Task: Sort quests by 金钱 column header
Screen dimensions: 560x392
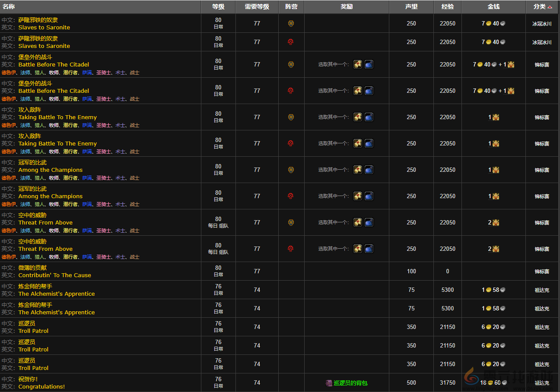Action: [x=493, y=7]
